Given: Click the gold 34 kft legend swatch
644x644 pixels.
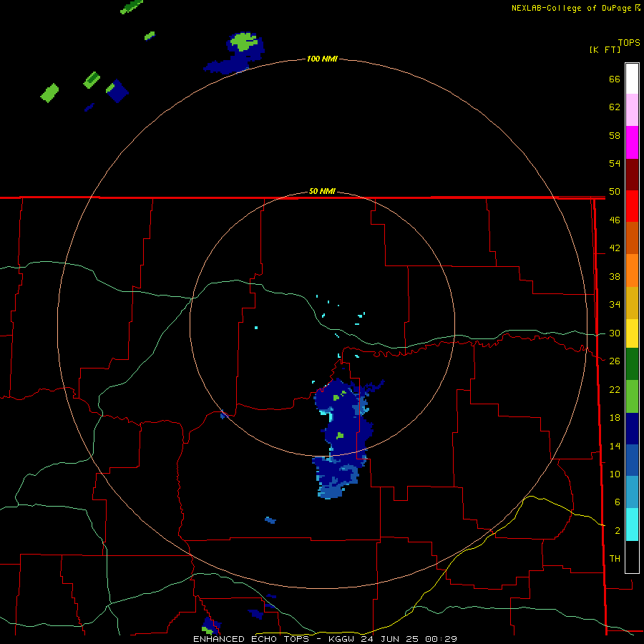Looking at the screenshot, I should coord(632,303).
